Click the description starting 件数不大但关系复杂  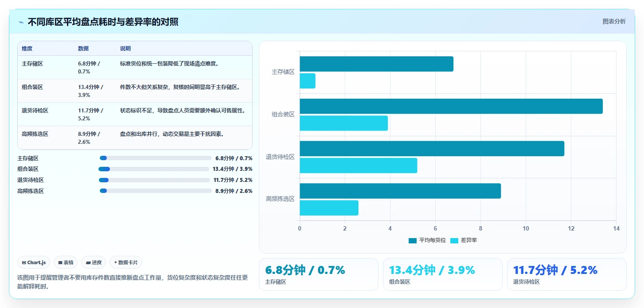(180, 87)
